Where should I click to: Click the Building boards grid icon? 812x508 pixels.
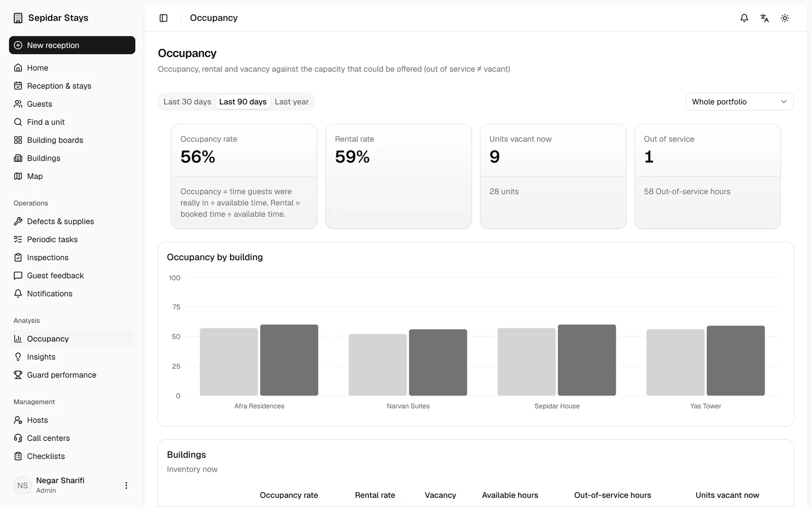(x=18, y=140)
